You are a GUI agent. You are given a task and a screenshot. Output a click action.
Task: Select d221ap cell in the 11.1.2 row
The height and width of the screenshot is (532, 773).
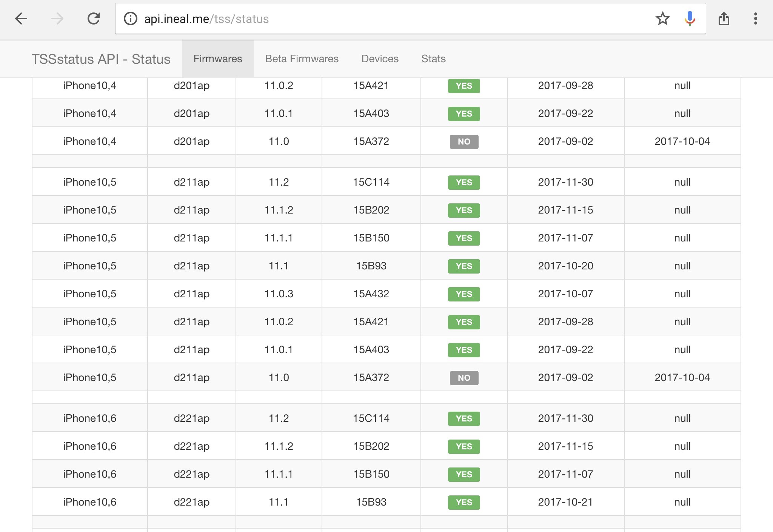(191, 446)
